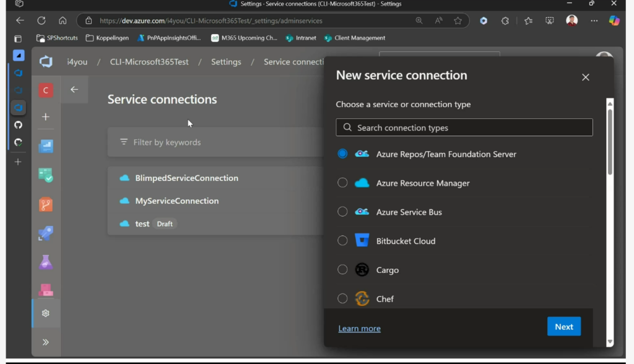This screenshot has width=634, height=364.
Task: Click the browser address bar URL
Action: click(x=211, y=20)
